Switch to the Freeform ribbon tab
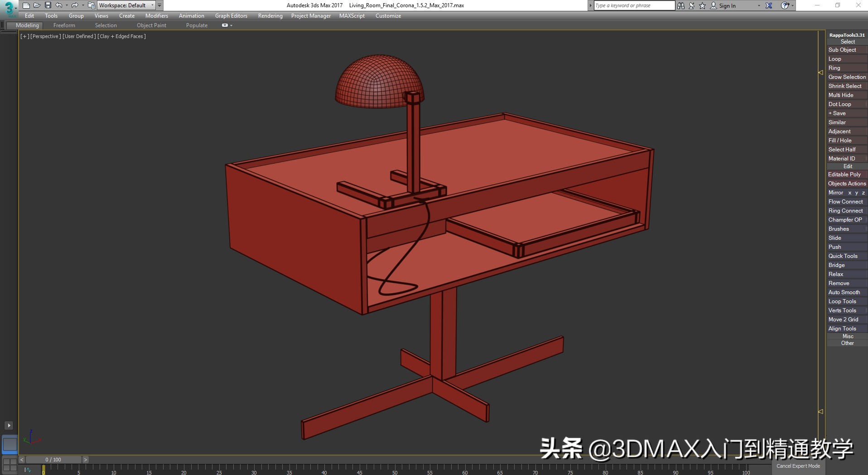 [x=64, y=25]
